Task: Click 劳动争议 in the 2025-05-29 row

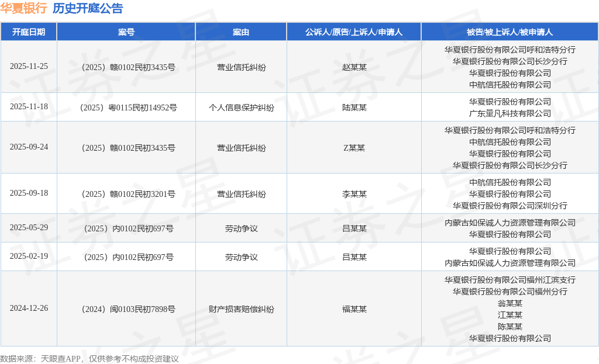Action: coord(242,228)
